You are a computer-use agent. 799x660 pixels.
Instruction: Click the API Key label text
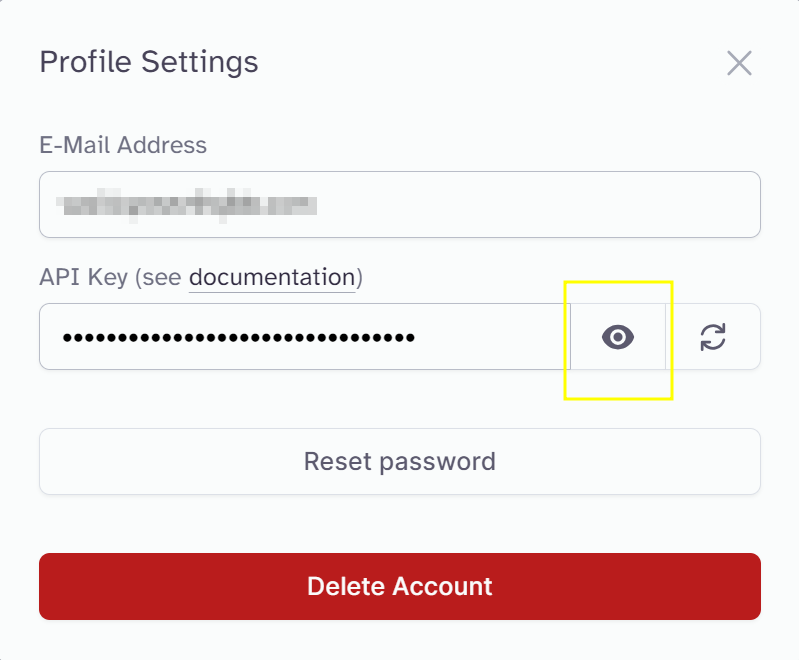tap(82, 277)
